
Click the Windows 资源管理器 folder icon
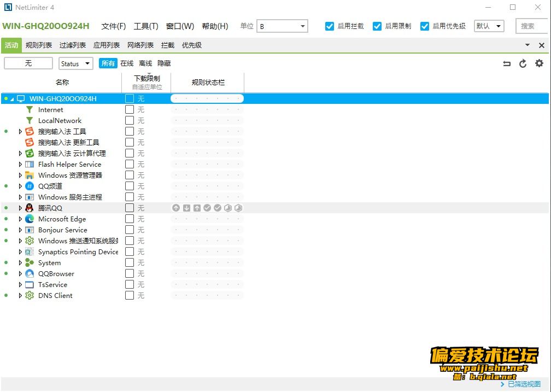tap(30, 175)
